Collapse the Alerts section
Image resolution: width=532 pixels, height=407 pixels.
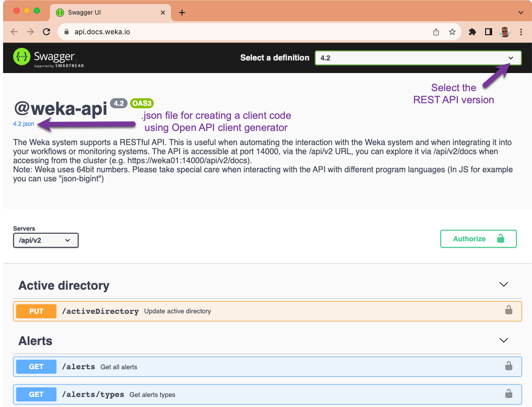pyautogui.click(x=503, y=341)
